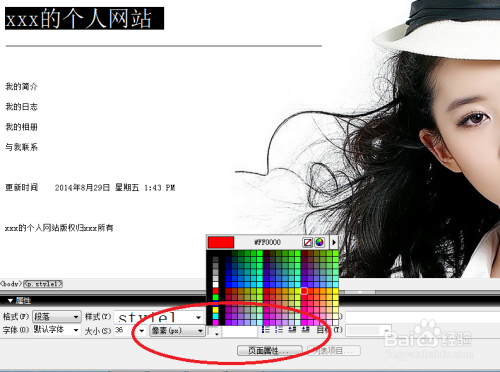Pick magenta from the left color column
The width and height of the screenshot is (500, 372).
tap(216, 322)
